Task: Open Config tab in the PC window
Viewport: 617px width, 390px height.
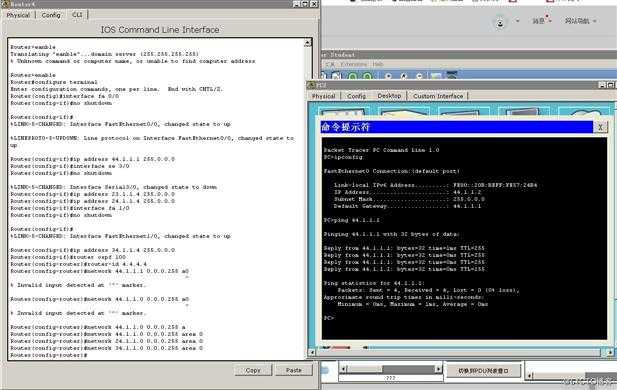Action: pyautogui.click(x=357, y=96)
